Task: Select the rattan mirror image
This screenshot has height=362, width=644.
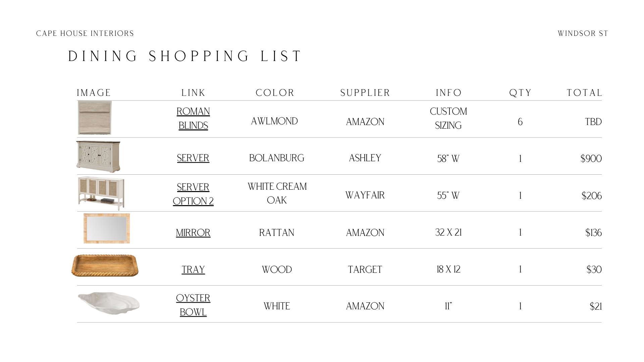Action: pos(107,228)
